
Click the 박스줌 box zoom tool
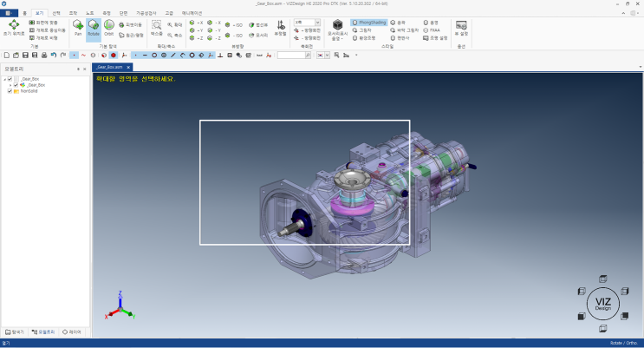(x=157, y=28)
